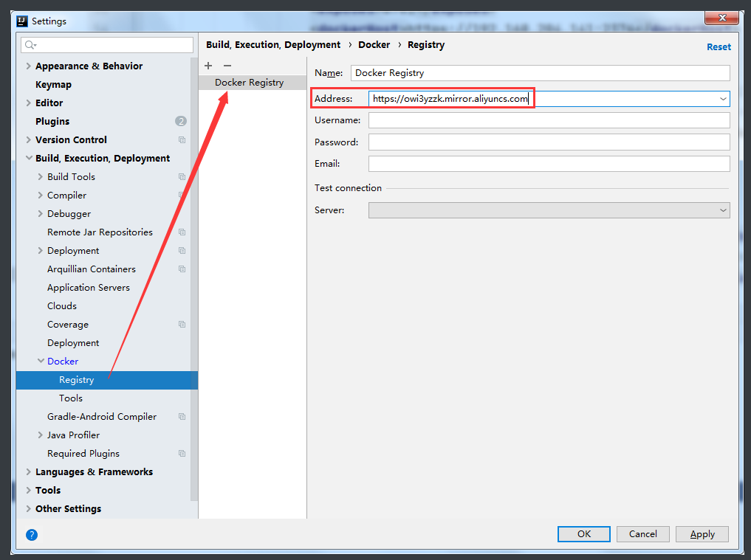Expand the Debugger node
Viewport: 751px width, 560px height.
click(40, 213)
